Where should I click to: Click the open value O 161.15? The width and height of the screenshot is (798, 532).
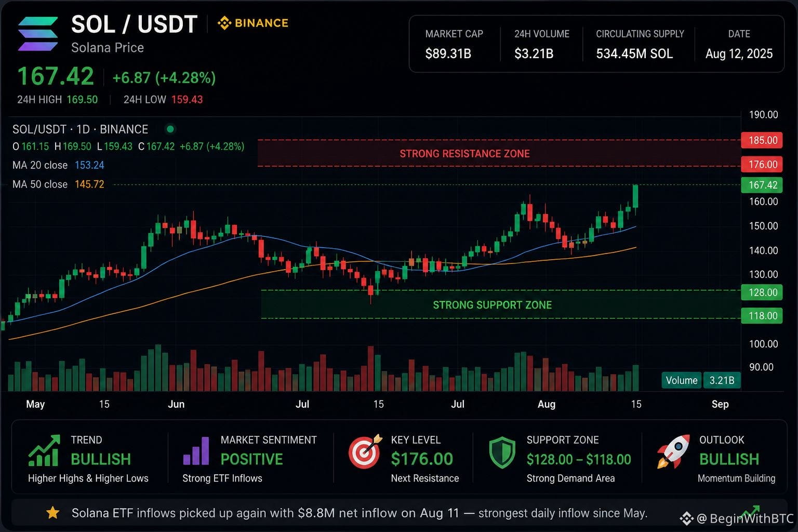[x=31, y=147]
